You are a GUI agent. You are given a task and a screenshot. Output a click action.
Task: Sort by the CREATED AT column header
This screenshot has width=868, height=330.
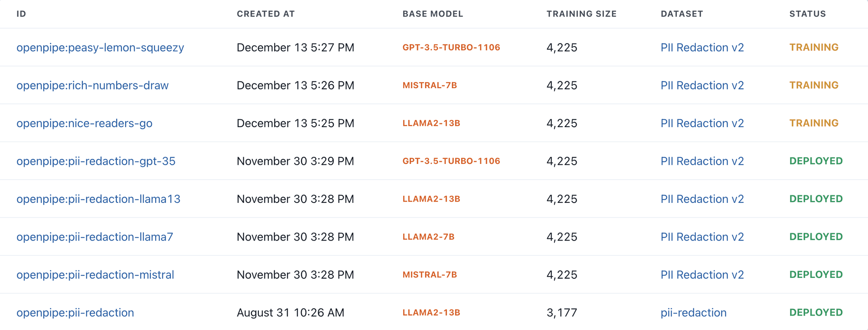click(x=266, y=14)
